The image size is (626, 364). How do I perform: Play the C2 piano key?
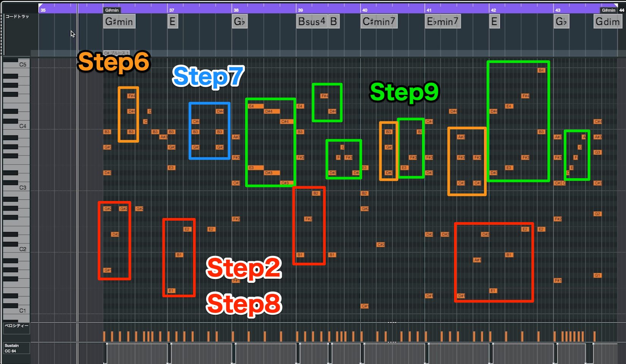[16, 249]
